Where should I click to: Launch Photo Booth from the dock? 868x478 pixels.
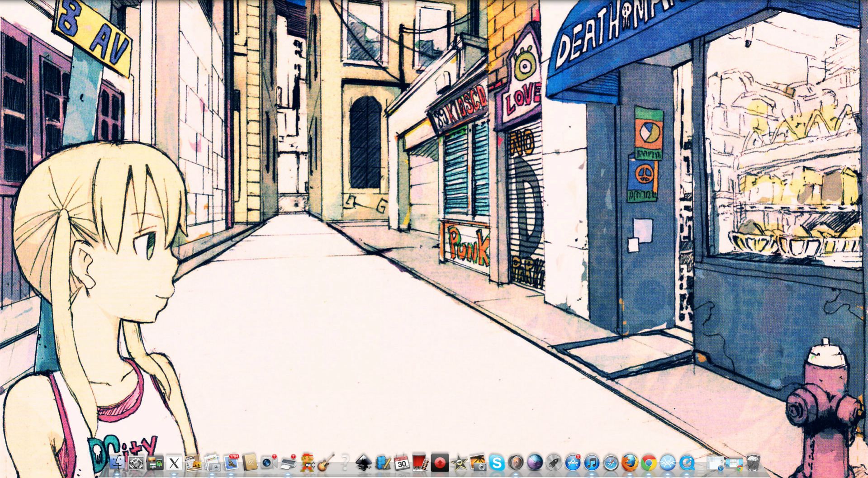click(421, 463)
